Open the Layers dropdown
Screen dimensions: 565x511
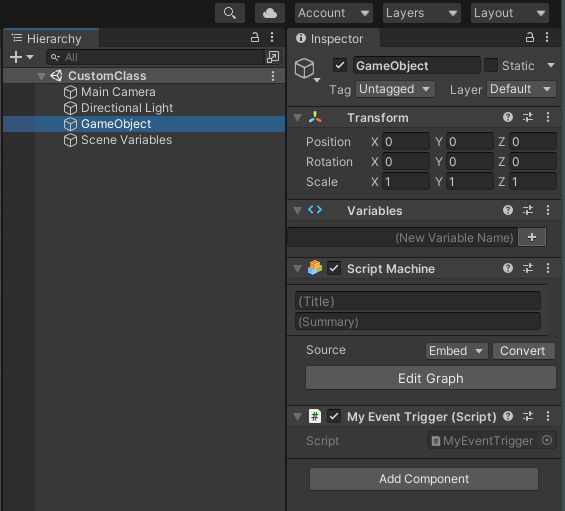(x=422, y=13)
